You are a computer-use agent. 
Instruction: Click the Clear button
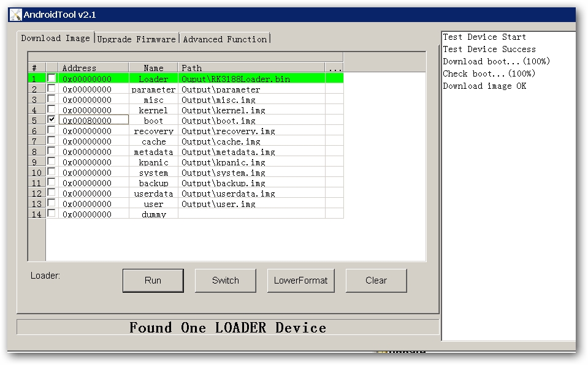click(x=376, y=280)
